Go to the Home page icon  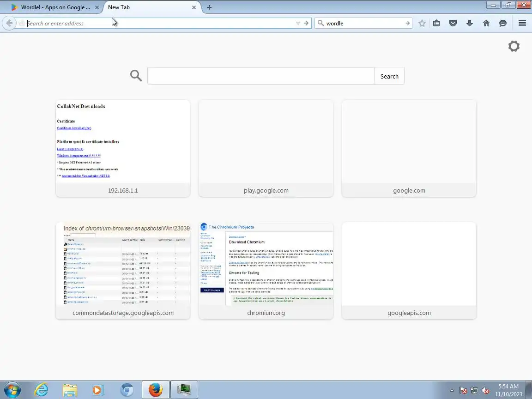tap(486, 23)
